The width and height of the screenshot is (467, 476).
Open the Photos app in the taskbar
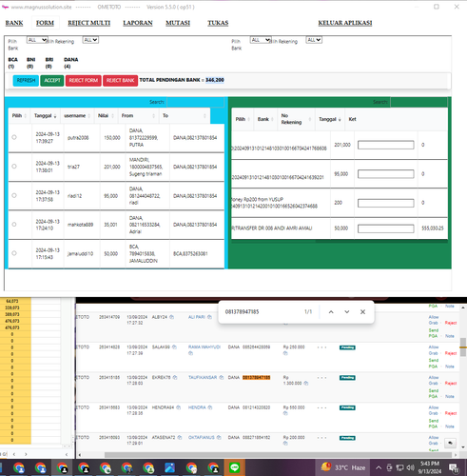point(170,467)
